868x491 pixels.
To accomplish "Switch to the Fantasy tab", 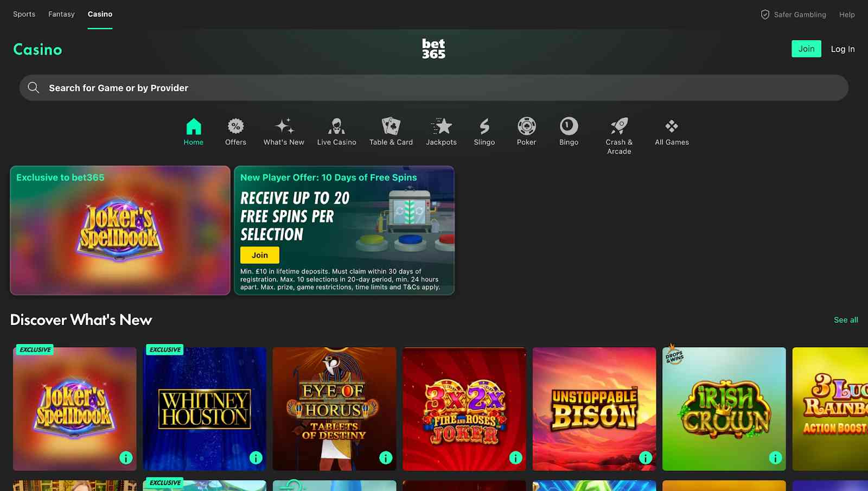I will (61, 14).
